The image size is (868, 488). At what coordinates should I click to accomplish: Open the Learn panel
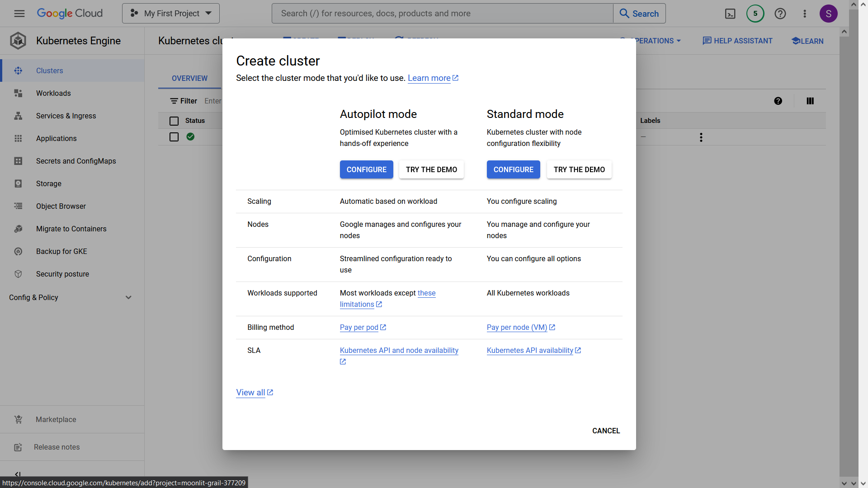pyautogui.click(x=807, y=41)
